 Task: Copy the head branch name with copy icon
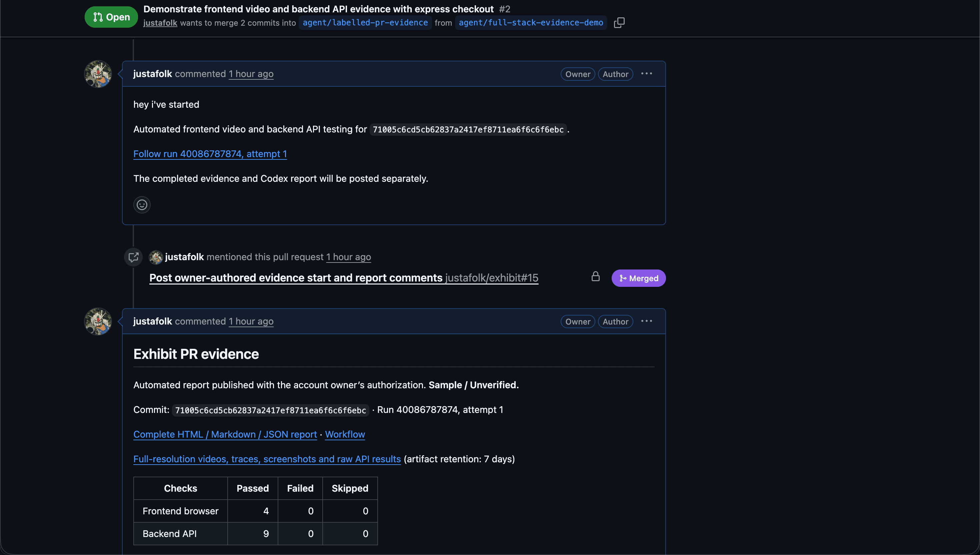(619, 23)
